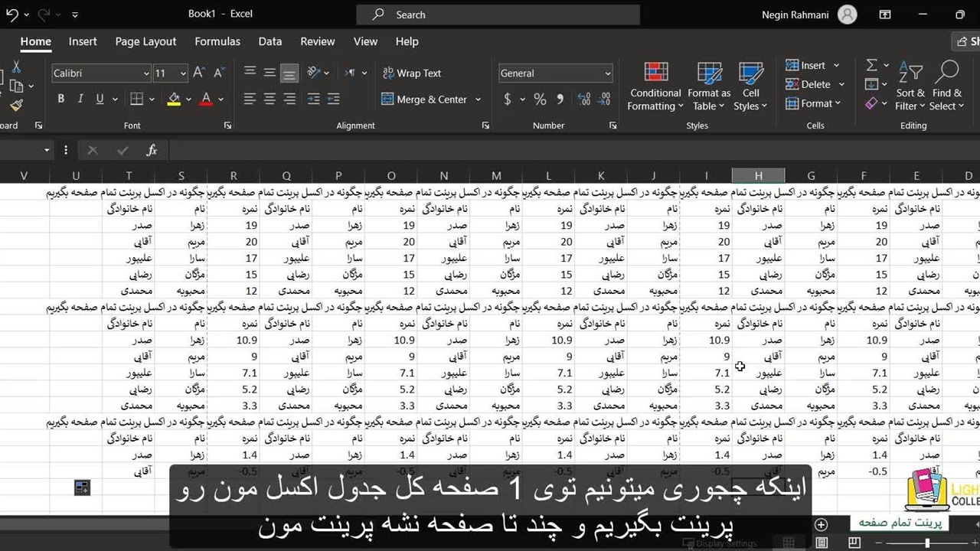Expand the Merge & Center dropdown arrow
Viewport: 980px width, 551px height.
pyautogui.click(x=478, y=99)
